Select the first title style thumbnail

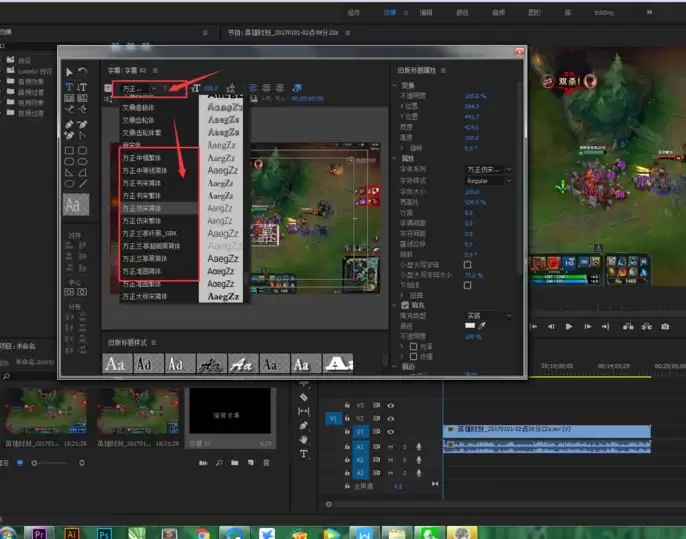117,365
